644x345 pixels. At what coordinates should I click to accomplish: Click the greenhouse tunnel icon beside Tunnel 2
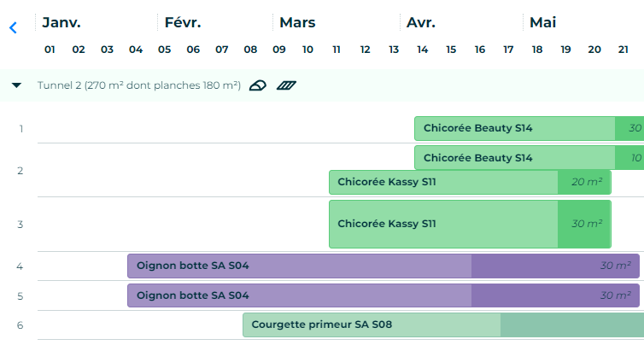tap(257, 85)
